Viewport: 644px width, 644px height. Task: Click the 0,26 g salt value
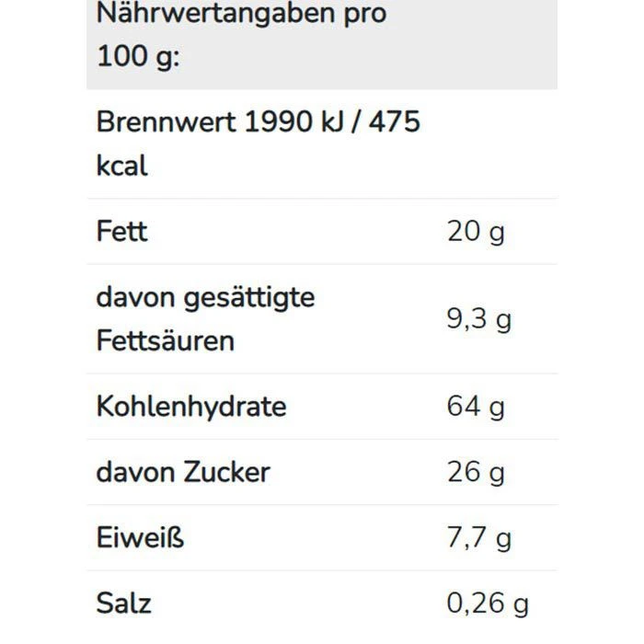pyautogui.click(x=488, y=604)
